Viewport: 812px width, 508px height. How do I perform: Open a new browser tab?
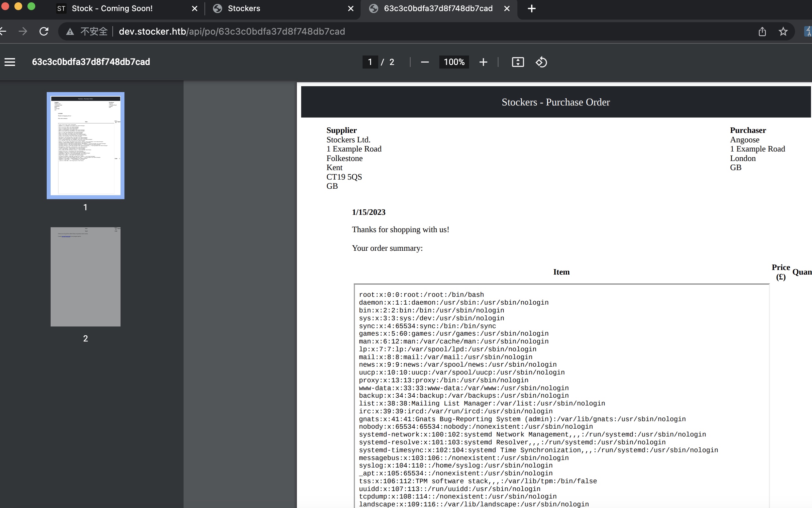(531, 9)
